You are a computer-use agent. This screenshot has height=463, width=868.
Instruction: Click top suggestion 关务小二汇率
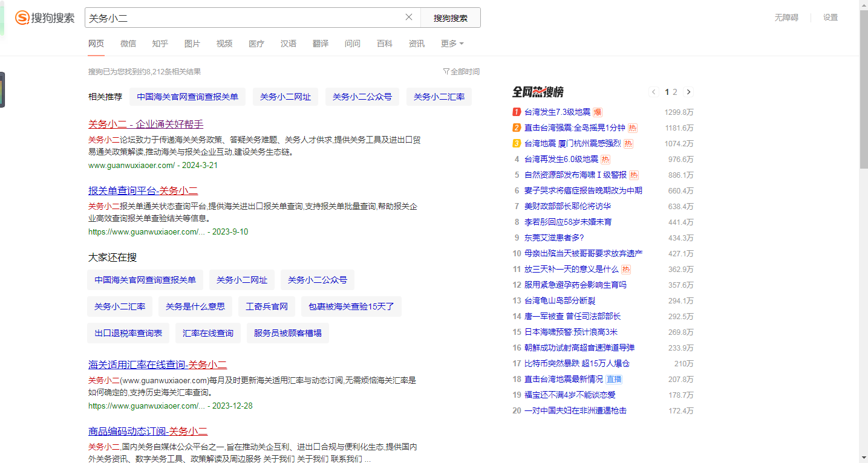tap(439, 97)
